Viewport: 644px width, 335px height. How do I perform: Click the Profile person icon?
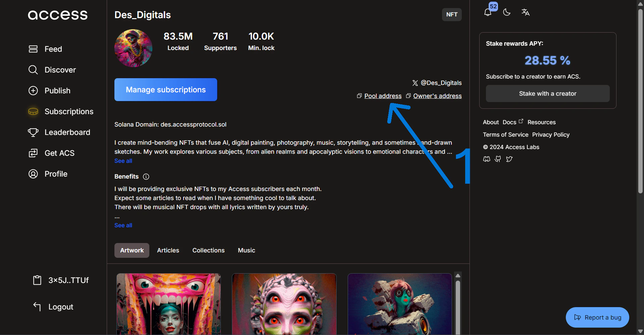pos(33,174)
